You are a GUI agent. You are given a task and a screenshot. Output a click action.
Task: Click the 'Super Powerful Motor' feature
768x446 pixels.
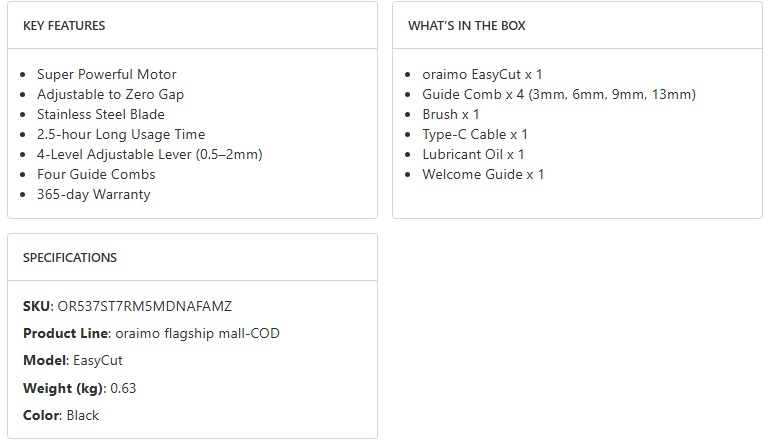click(106, 74)
